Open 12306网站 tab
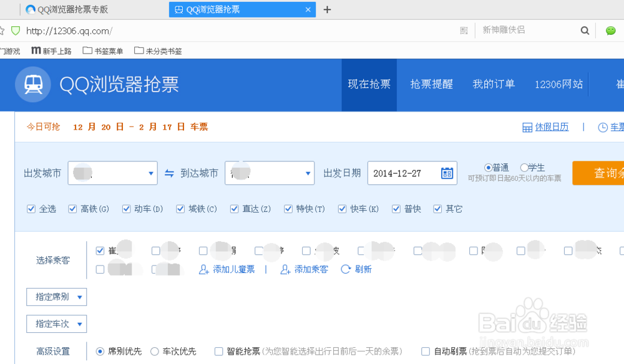 (x=558, y=84)
